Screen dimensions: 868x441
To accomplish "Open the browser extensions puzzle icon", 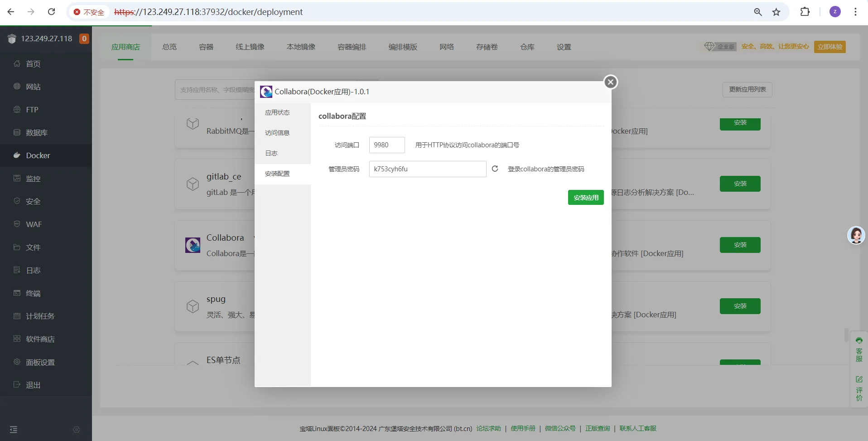I will pyautogui.click(x=805, y=12).
